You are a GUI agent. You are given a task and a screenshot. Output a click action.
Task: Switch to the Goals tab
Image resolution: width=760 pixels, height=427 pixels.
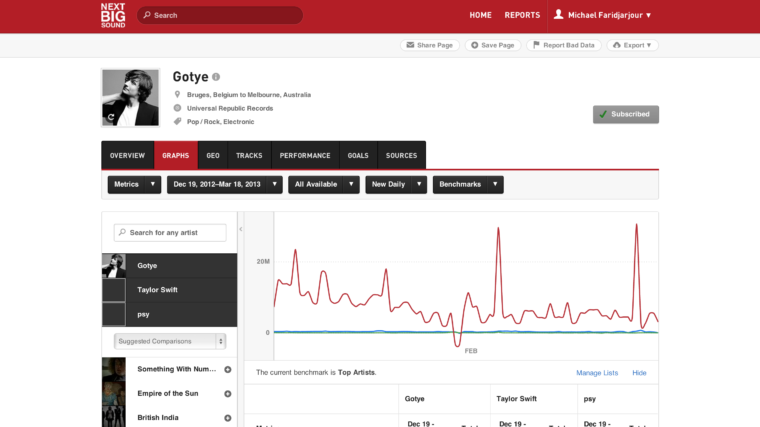[358, 156]
